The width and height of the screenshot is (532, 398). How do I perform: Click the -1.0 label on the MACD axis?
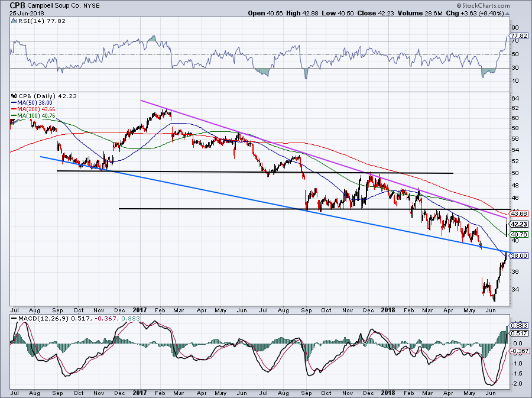(517, 363)
